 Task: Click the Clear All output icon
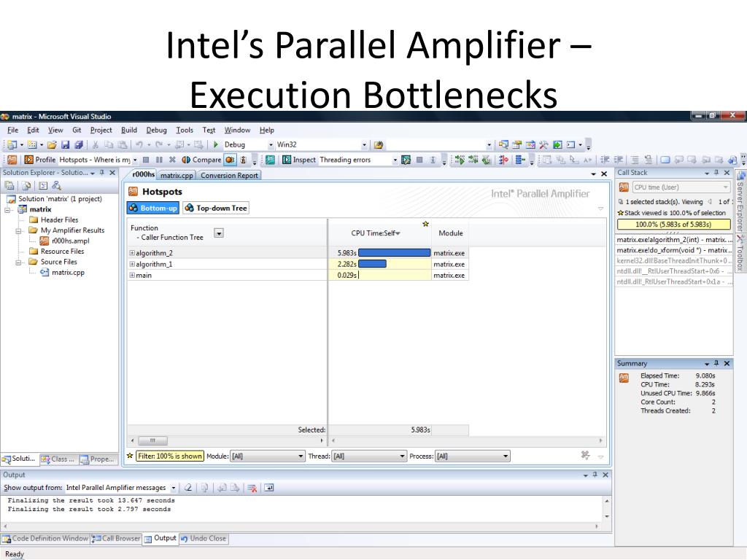click(x=252, y=488)
